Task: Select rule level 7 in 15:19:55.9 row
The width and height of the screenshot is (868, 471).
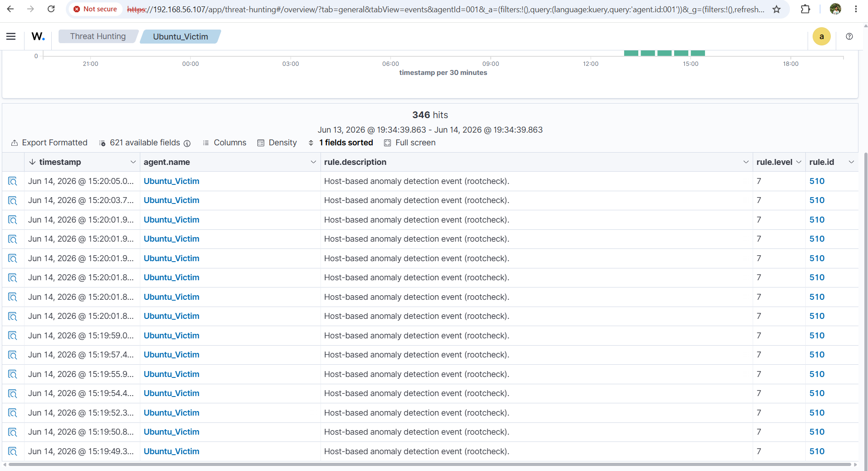Action: pyautogui.click(x=759, y=374)
